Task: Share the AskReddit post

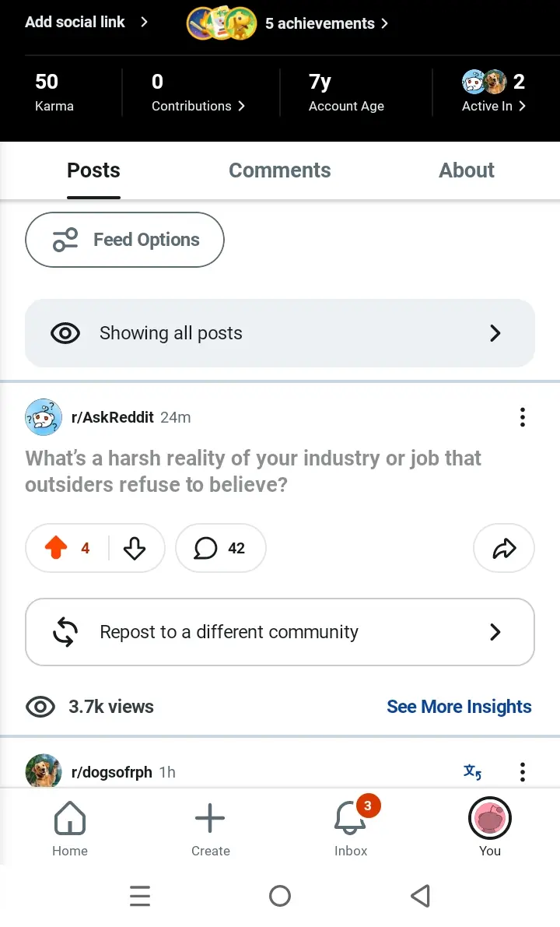Action: coord(504,547)
